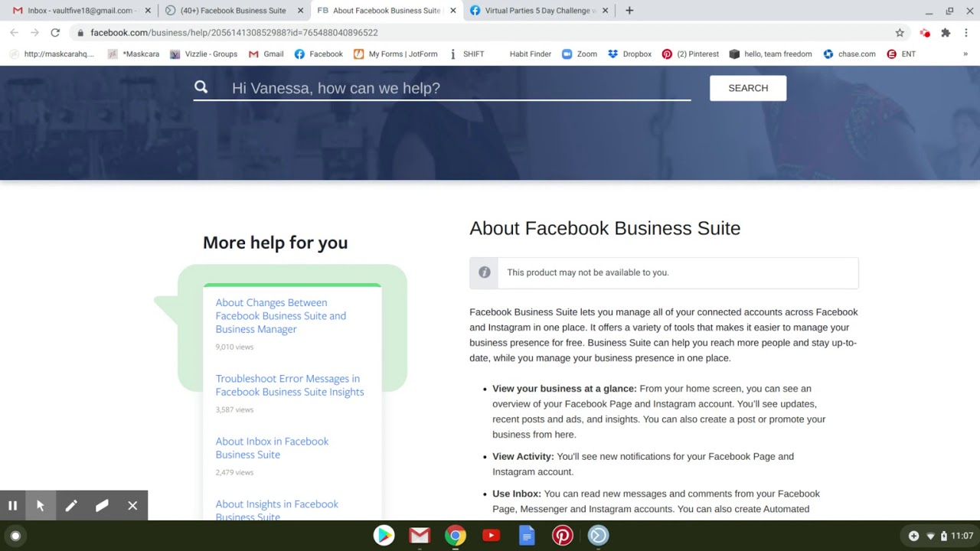This screenshot has width=980, height=551.
Task: Open the hello, team freedom bookmark
Action: tap(770, 54)
